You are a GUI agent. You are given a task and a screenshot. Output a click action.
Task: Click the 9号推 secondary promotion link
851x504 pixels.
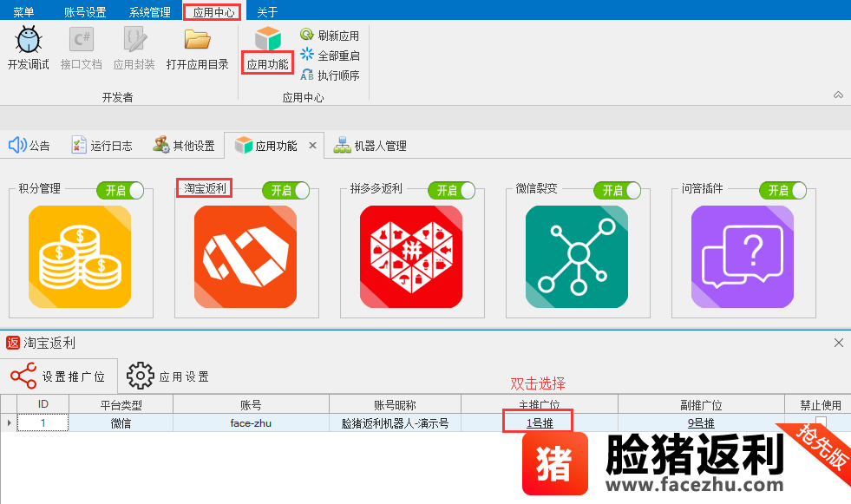701,423
